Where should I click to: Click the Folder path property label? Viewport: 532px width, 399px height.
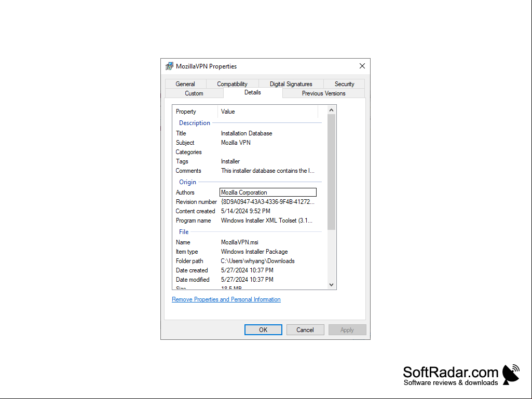coord(189,261)
